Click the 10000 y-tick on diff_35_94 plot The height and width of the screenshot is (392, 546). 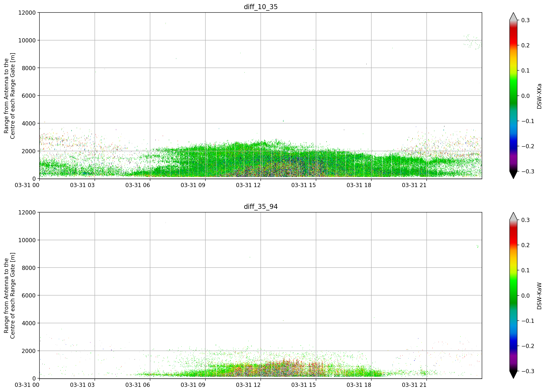tap(27, 240)
